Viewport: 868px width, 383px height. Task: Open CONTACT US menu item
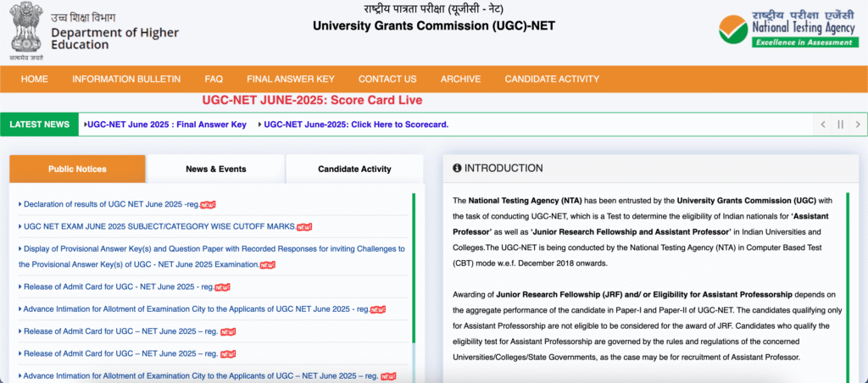(387, 79)
